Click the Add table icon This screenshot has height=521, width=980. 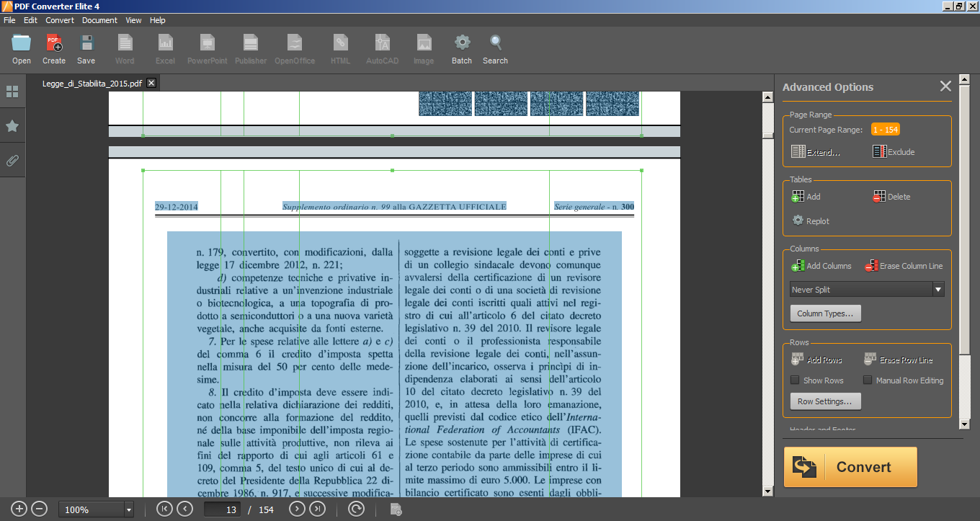click(x=798, y=197)
